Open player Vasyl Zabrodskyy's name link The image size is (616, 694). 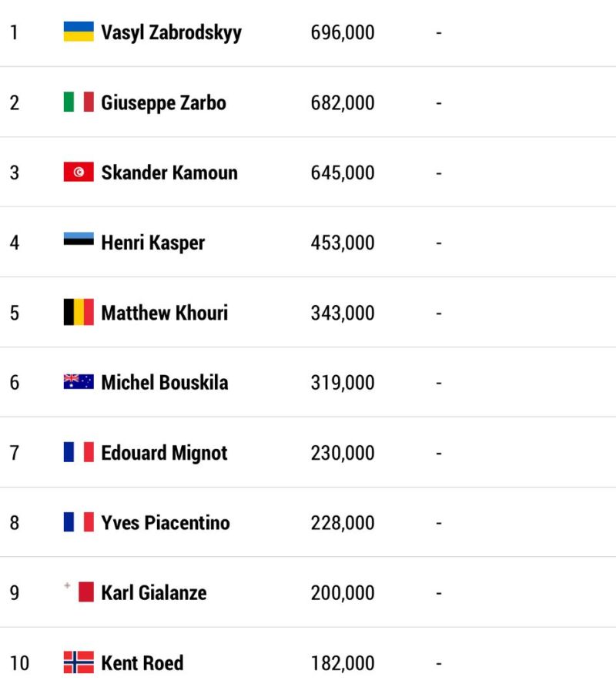(x=171, y=33)
